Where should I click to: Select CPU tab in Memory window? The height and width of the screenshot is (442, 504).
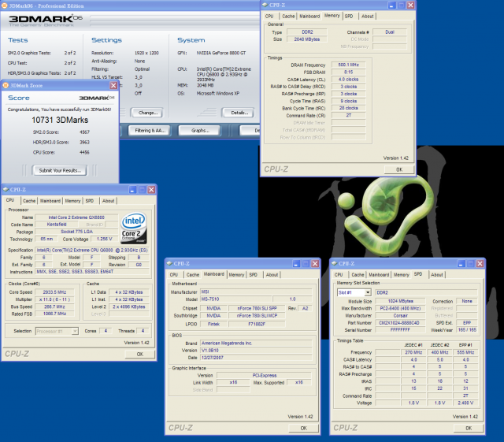coord(269,16)
